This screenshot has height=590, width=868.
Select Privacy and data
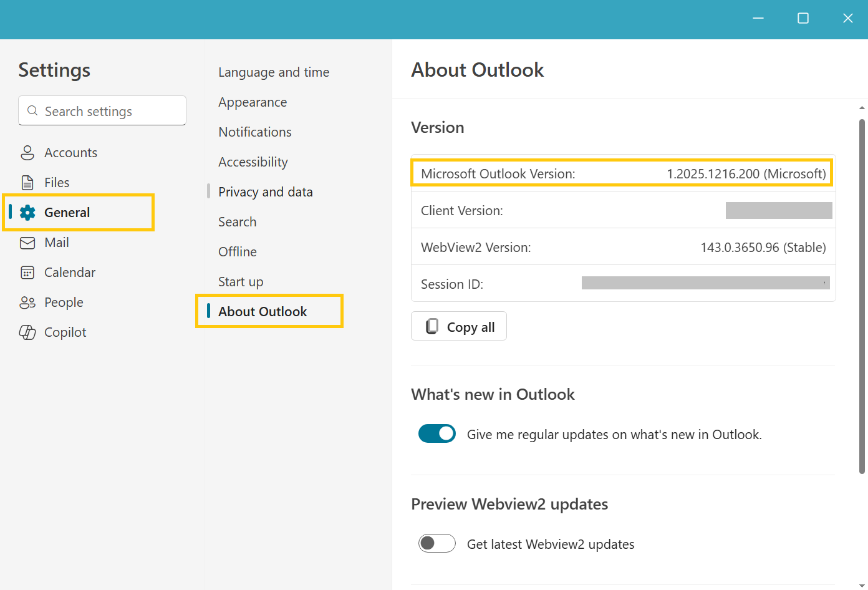pos(266,192)
